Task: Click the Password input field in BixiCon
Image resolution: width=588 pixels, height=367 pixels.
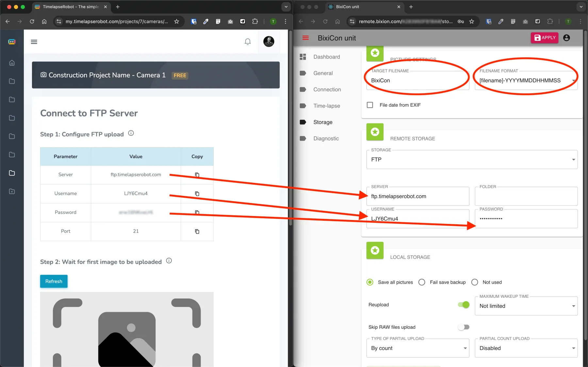Action: [526, 218]
